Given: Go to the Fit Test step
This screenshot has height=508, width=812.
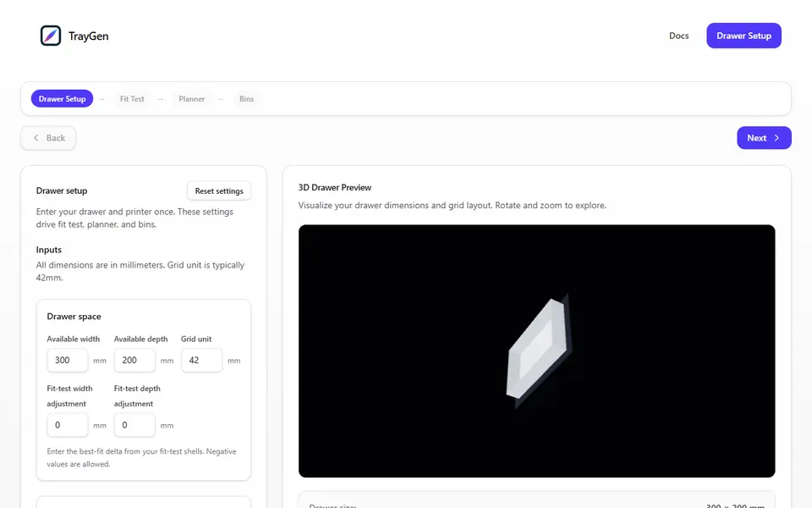Looking at the screenshot, I should 132,98.
